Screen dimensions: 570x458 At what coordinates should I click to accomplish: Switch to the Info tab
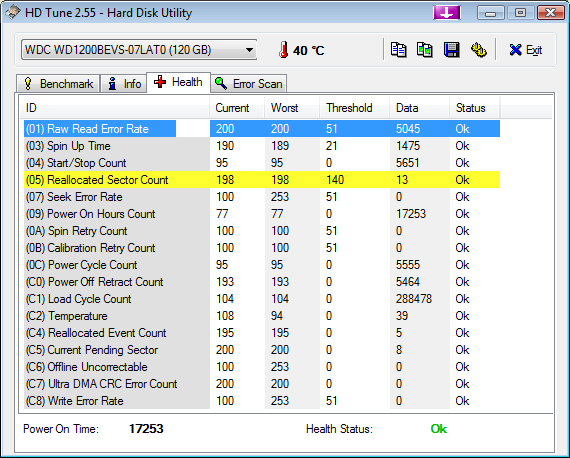click(124, 84)
